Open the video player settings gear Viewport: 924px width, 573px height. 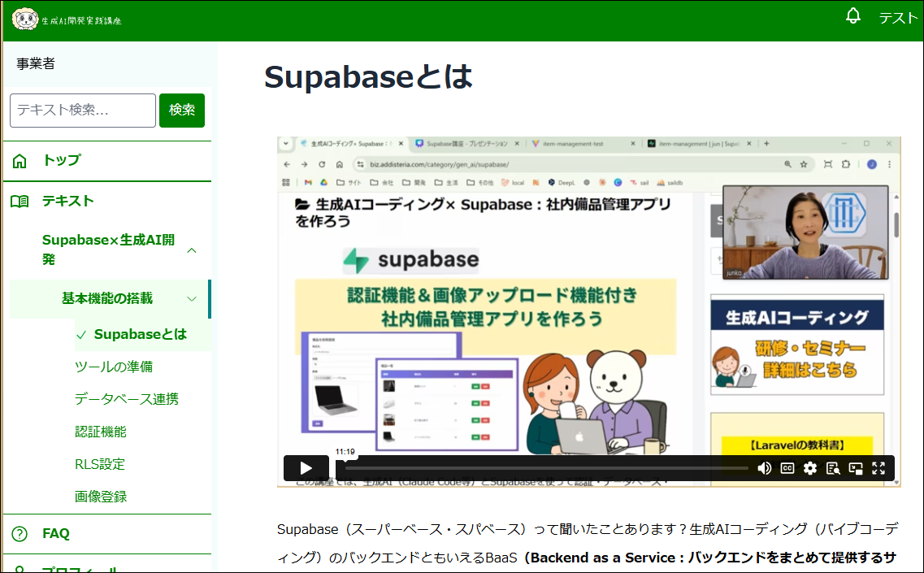click(809, 468)
